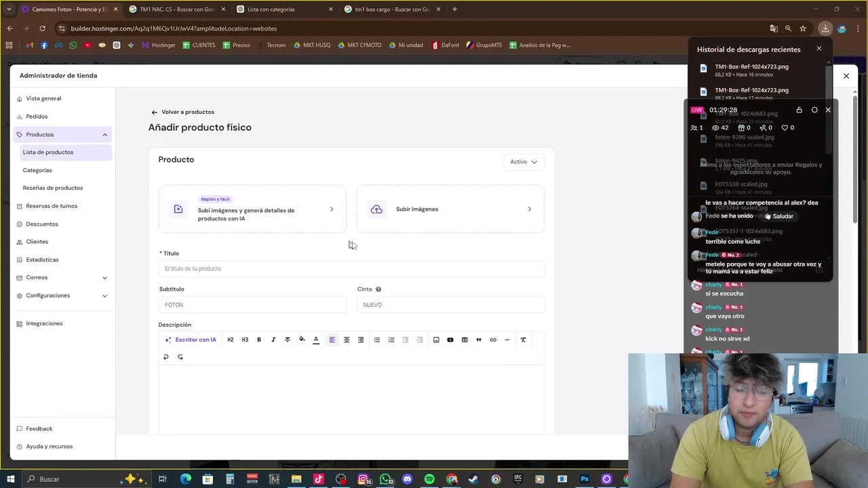868x488 pixels.
Task: Open the Hostinger bookmark
Action: point(159,45)
